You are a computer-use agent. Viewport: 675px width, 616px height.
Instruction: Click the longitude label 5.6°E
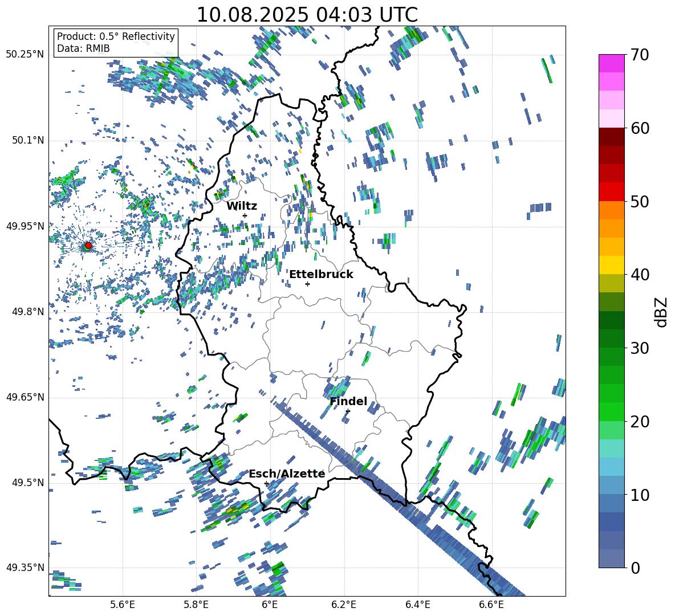[x=123, y=605]
